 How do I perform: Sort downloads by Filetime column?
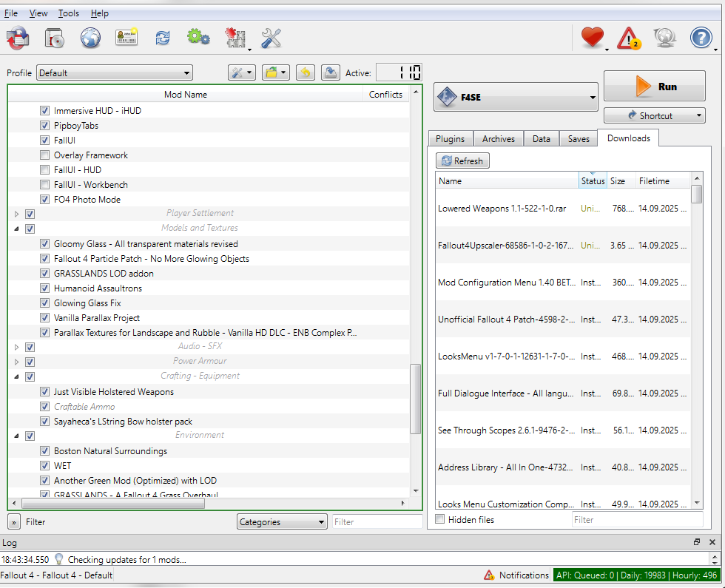(662, 180)
